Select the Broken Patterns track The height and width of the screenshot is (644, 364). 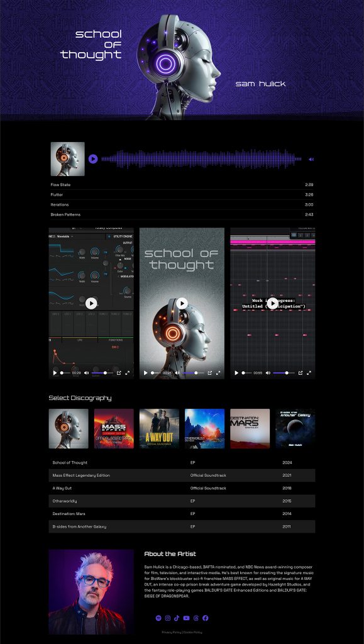tap(182, 214)
